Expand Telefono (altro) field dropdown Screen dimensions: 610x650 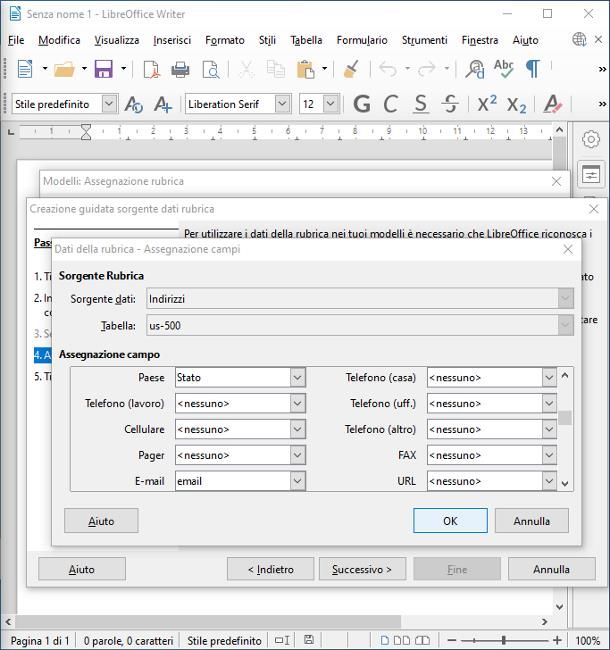(x=549, y=429)
